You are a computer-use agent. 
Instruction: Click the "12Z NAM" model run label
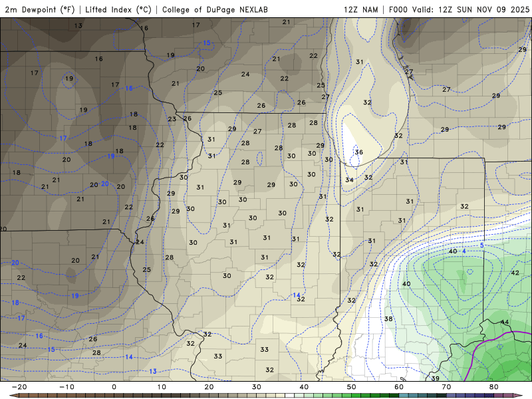pos(360,9)
